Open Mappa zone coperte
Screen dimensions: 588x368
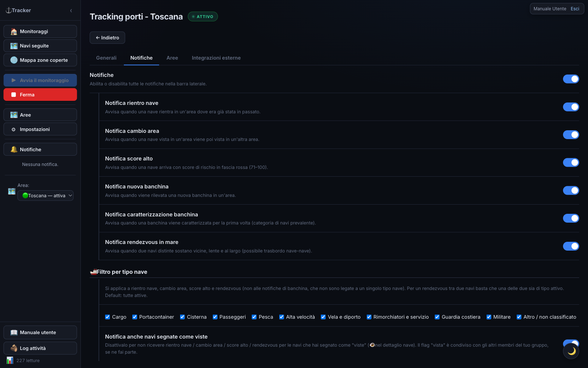click(40, 60)
